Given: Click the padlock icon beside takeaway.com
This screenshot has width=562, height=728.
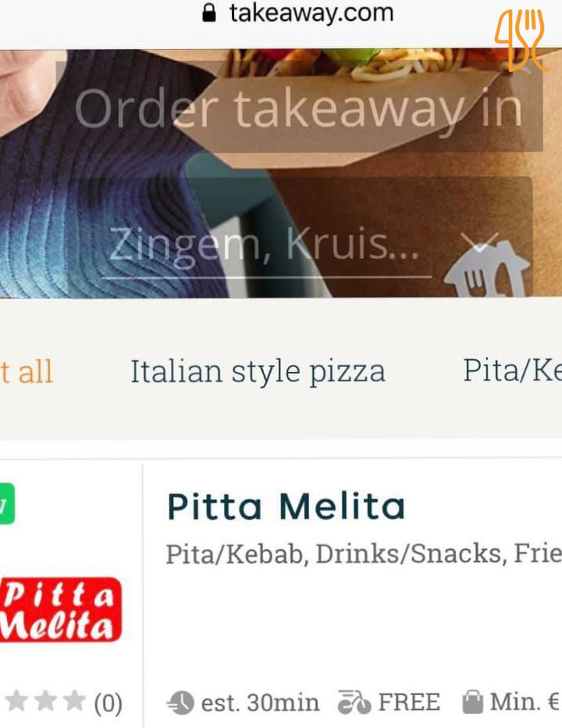Looking at the screenshot, I should pyautogui.click(x=209, y=13).
